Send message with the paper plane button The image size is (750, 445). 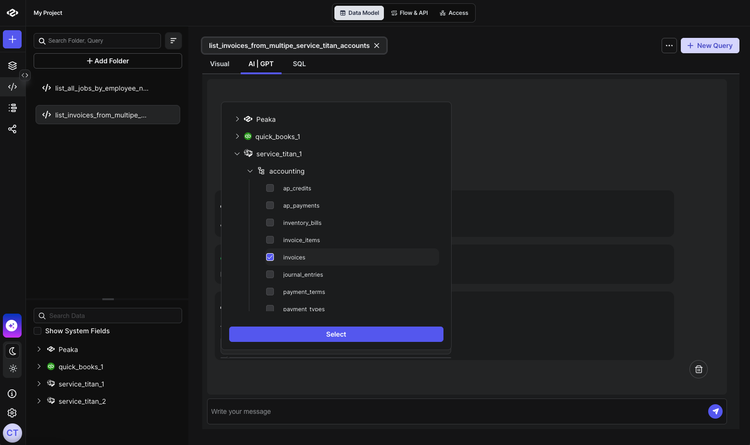715,411
